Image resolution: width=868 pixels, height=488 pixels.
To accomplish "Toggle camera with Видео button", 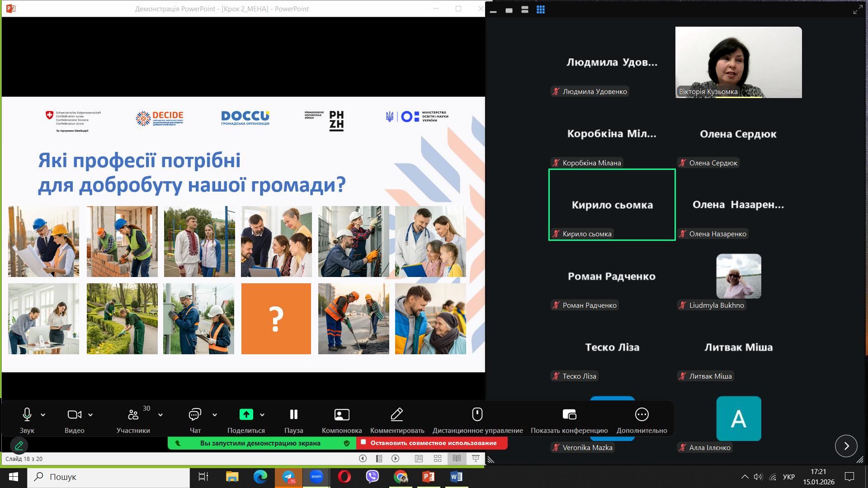I will pos(74,415).
